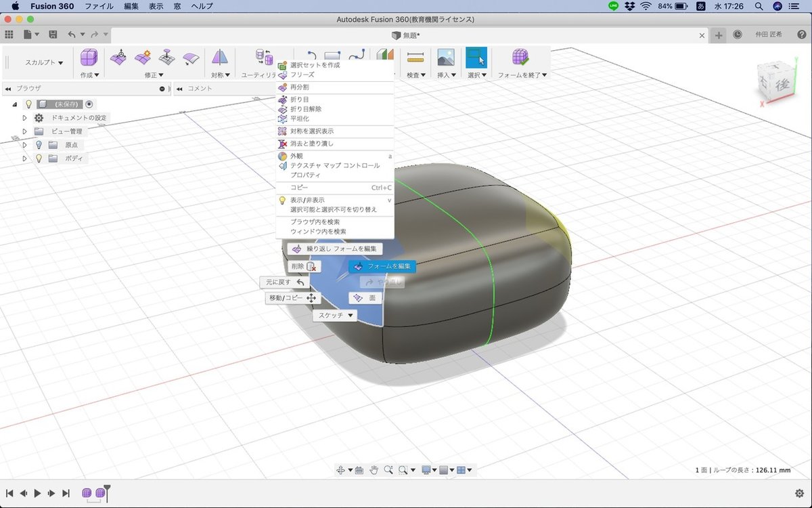812x508 pixels.
Task: Activate radio button beside (未保存) component
Action: tap(89, 104)
